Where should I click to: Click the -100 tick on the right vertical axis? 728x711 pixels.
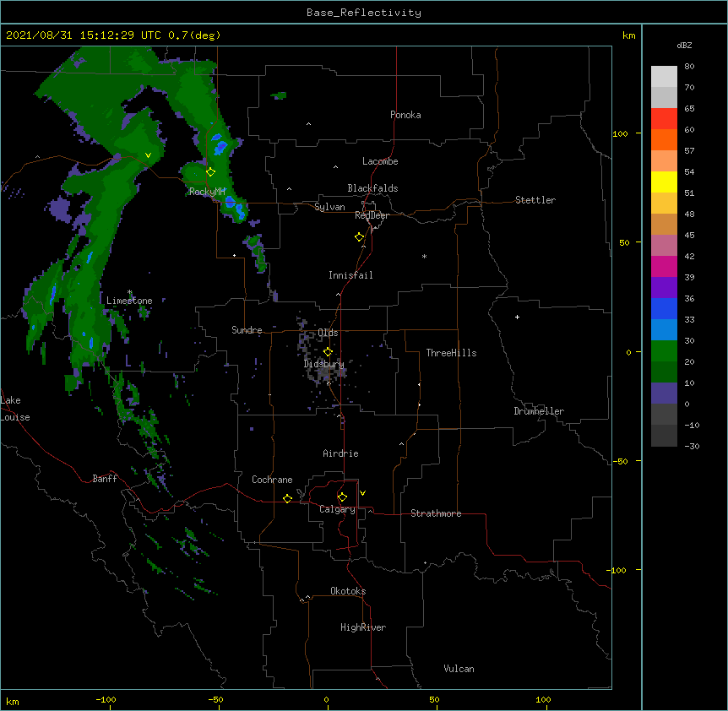(x=617, y=570)
